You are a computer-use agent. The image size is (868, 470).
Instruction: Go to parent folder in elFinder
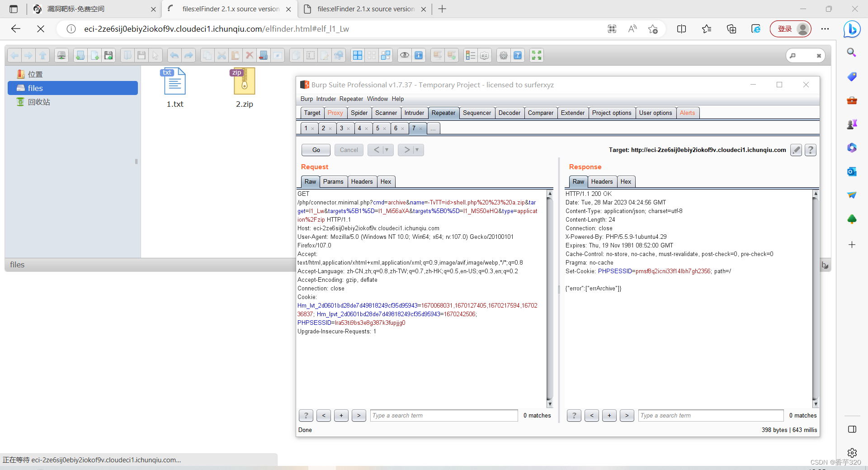coord(43,55)
